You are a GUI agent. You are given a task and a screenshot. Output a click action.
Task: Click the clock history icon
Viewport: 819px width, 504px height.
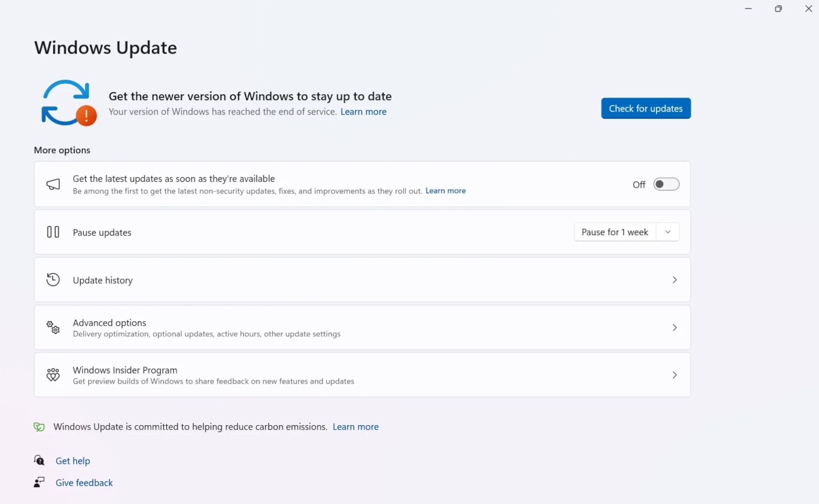click(x=54, y=280)
